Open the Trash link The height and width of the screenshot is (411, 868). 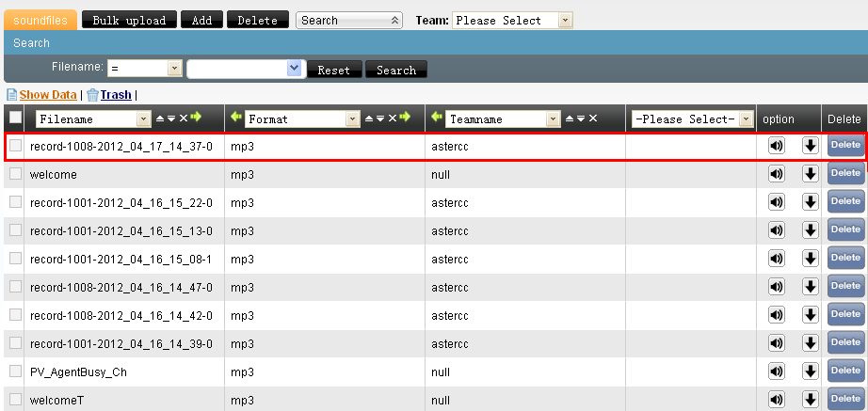(116, 95)
